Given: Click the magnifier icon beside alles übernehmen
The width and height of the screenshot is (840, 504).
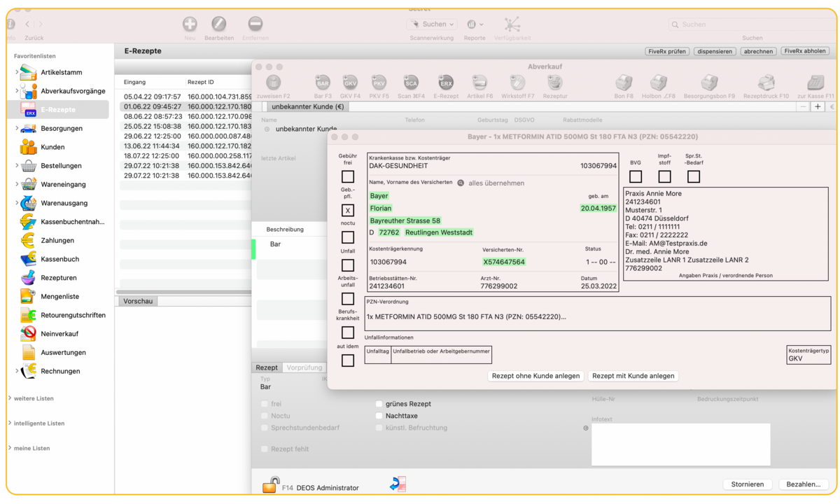Looking at the screenshot, I should point(461,183).
